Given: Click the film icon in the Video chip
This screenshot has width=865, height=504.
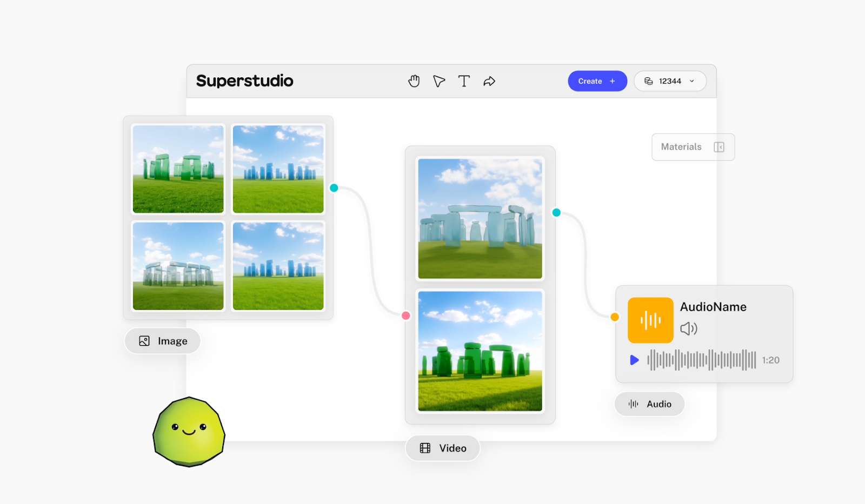Looking at the screenshot, I should pyautogui.click(x=425, y=448).
